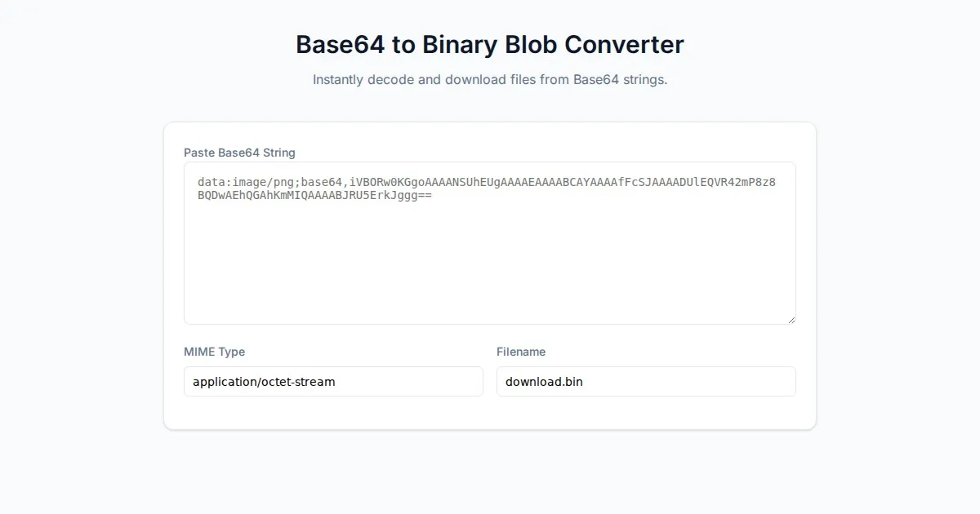Click the "Filename" label text

pos(521,352)
